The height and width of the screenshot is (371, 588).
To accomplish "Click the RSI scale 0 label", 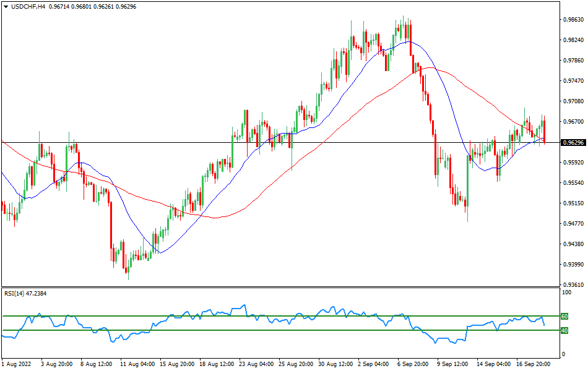I will pos(562,354).
